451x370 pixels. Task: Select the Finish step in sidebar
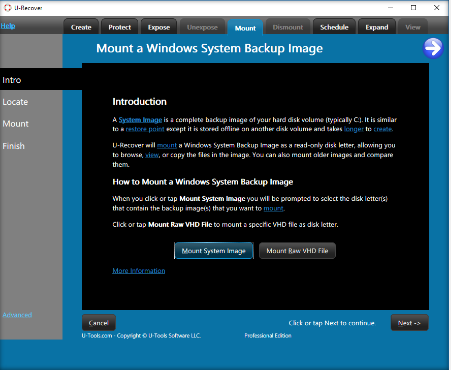click(x=13, y=146)
